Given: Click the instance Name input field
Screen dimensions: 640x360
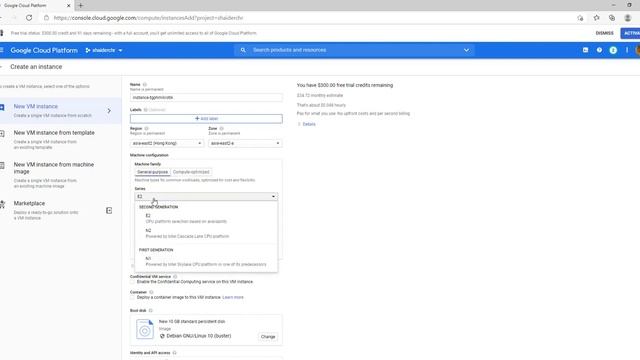Looking at the screenshot, I should (206, 98).
